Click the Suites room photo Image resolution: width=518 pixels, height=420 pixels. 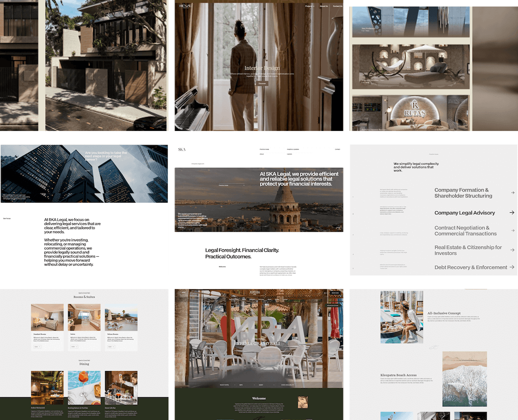84,317
